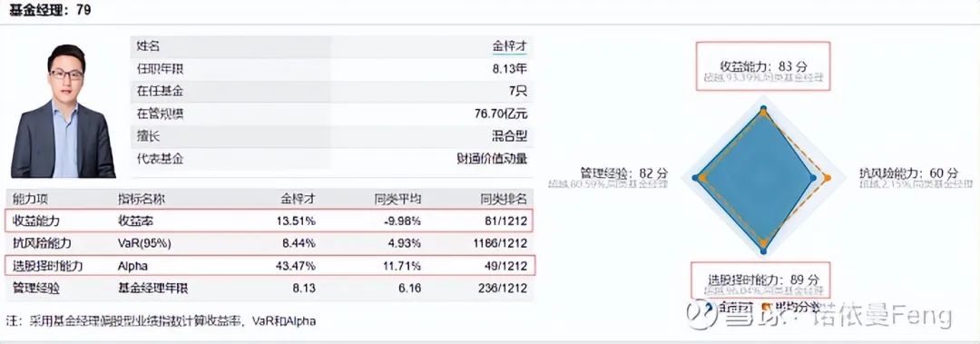Open the representative fund 财通价值动量

point(491,158)
